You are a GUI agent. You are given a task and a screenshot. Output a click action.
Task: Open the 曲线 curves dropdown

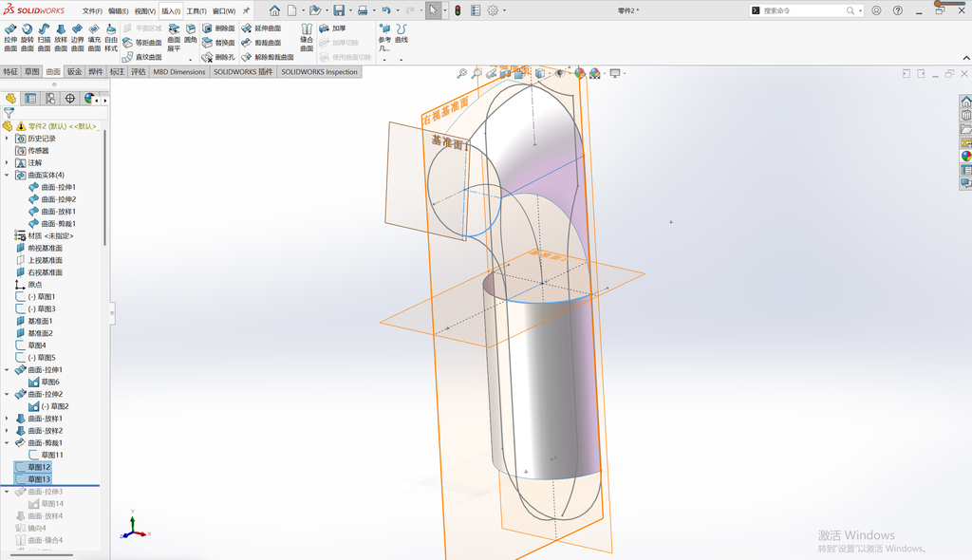click(402, 60)
